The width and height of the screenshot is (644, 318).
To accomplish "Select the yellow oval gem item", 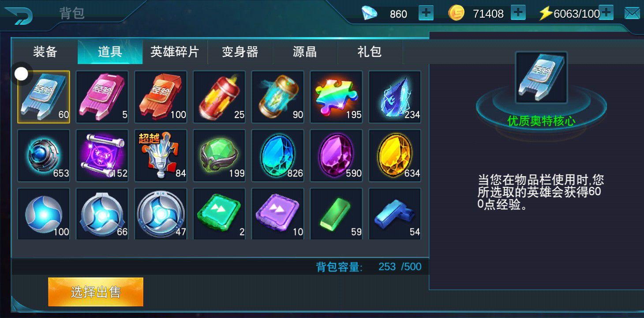I will 395,155.
